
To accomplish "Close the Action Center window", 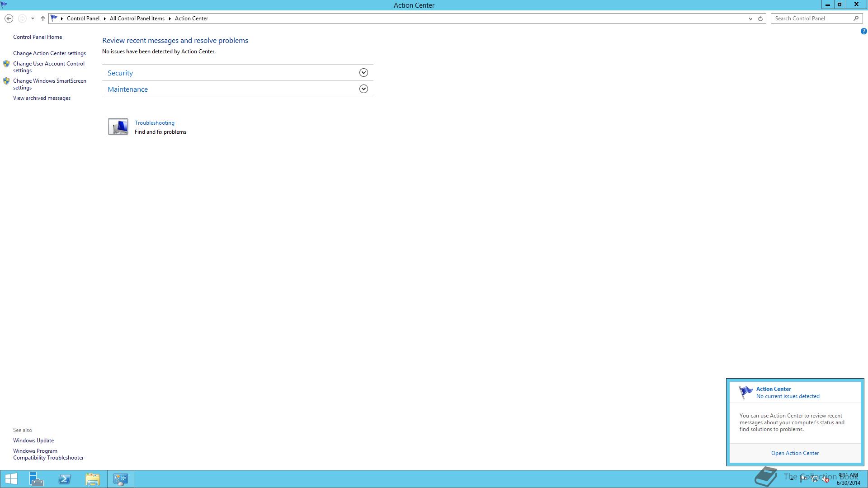I will tap(856, 5).
